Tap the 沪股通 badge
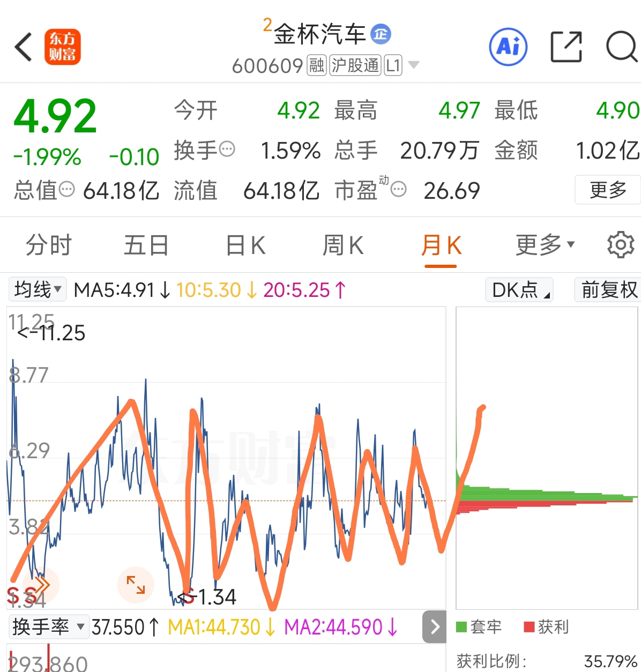Screen dimensions: 641x672 pos(355,65)
